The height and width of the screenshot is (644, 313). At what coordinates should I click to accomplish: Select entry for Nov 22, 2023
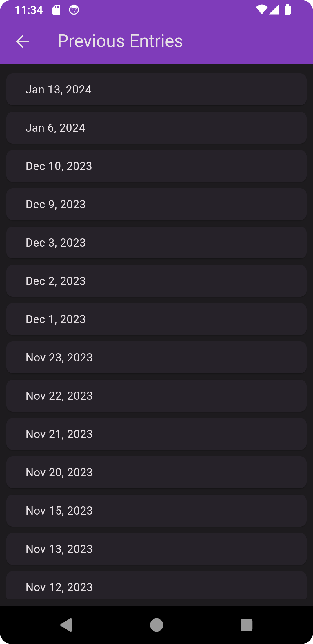point(156,396)
